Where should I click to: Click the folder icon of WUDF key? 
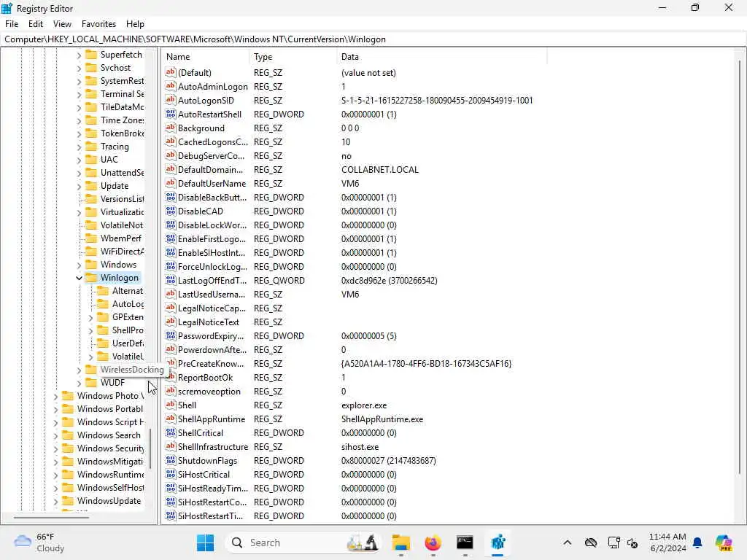91,382
